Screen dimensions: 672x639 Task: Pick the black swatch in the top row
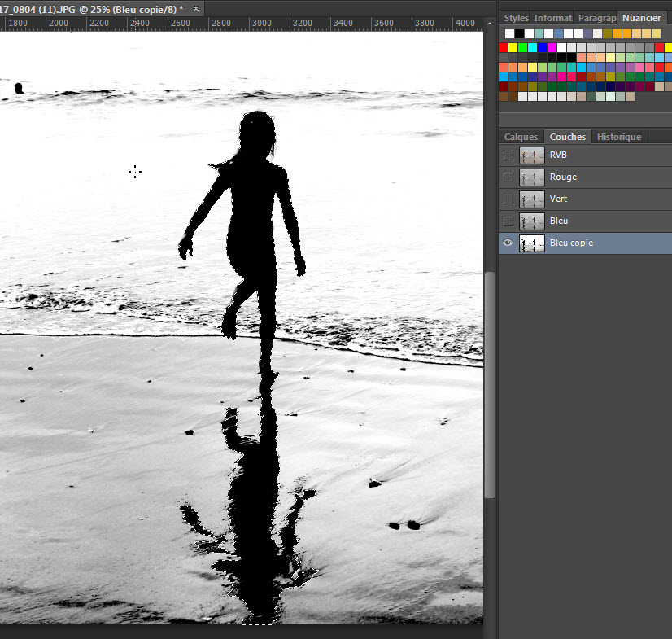click(519, 33)
